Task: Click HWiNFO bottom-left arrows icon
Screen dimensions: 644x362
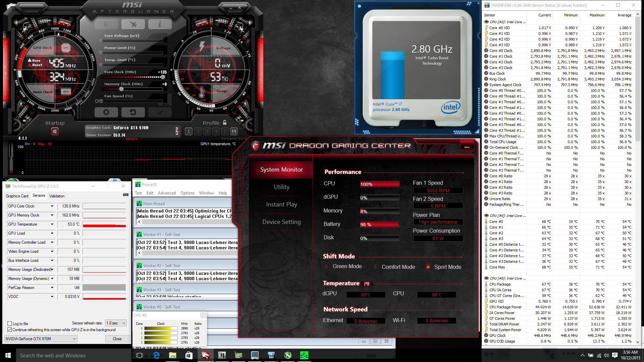Action: coord(489,354)
